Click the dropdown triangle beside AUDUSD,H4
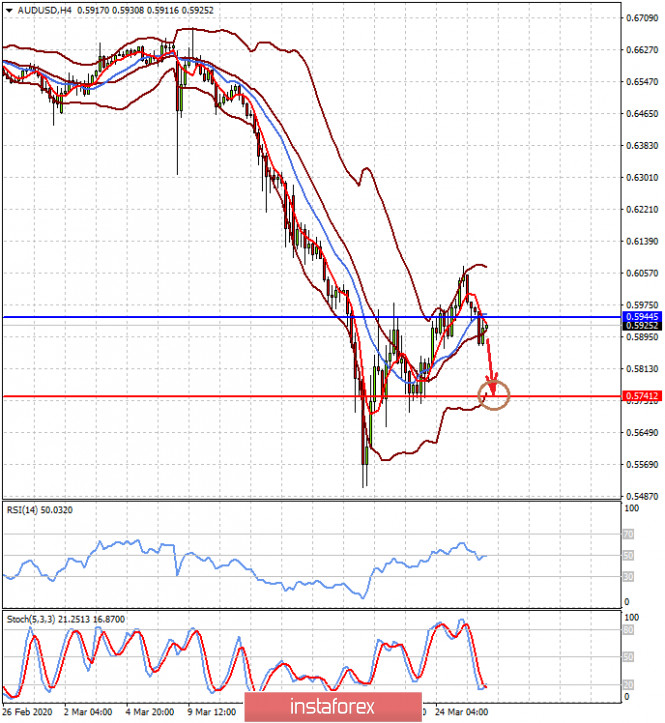 (9, 10)
